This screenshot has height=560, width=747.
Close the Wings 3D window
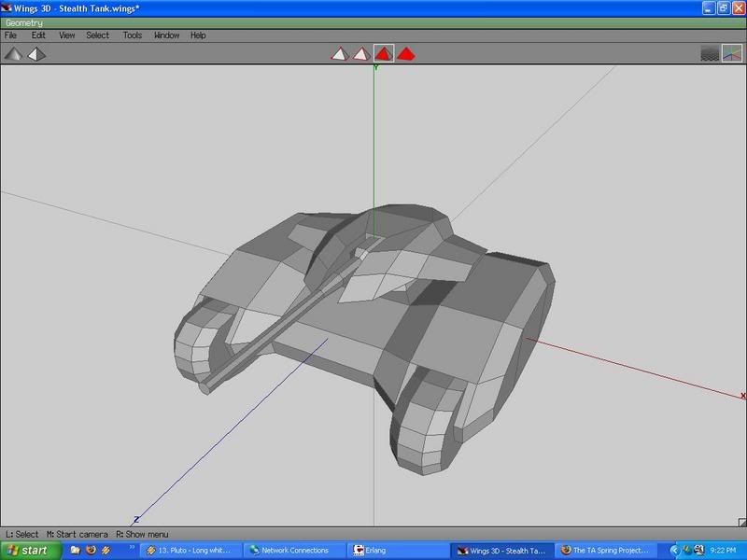[739, 8]
